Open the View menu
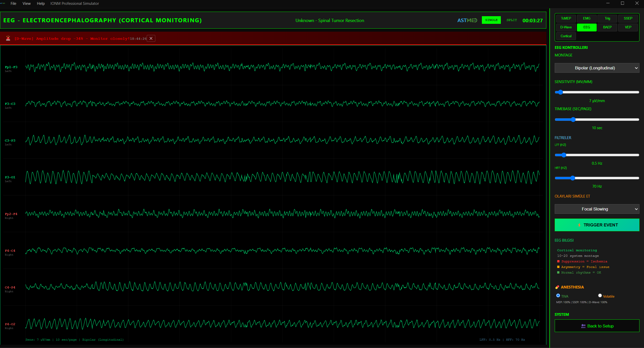The image size is (644, 348). coord(26,4)
